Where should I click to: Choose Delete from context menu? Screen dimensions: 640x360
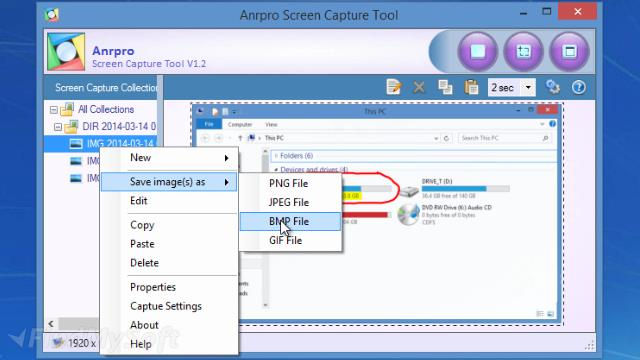[x=169, y=263]
